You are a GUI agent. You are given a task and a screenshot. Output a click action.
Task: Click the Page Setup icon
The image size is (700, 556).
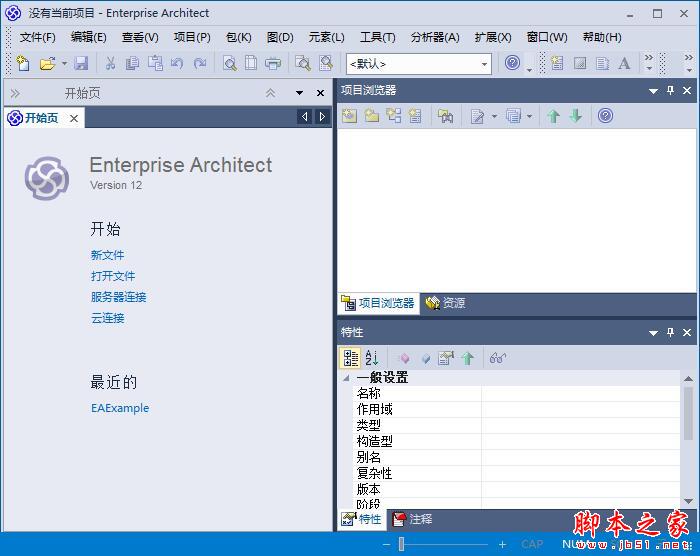point(251,63)
